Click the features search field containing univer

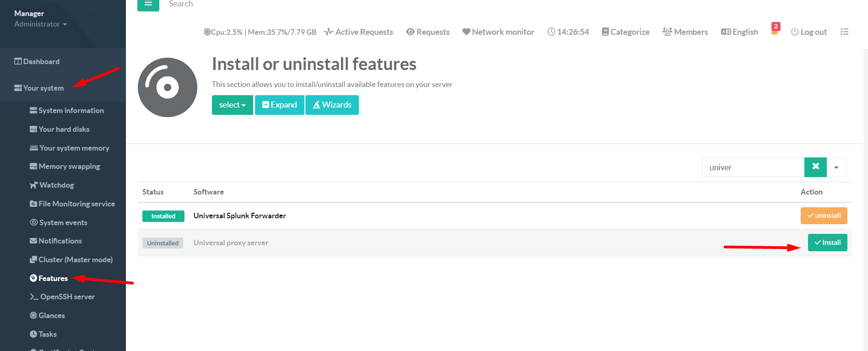753,167
